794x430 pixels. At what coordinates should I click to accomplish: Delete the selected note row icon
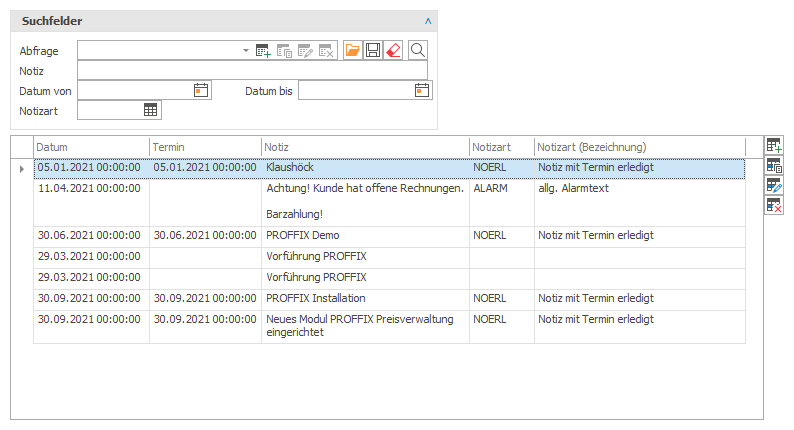[x=774, y=206]
